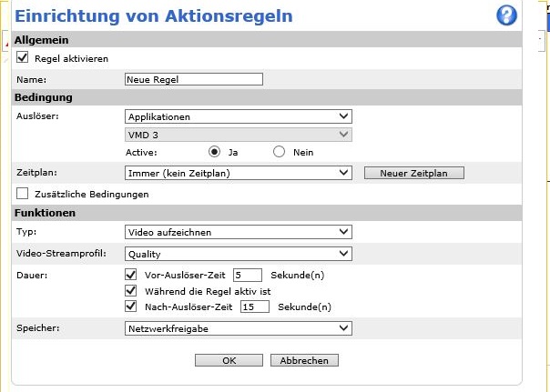Click the Vor-Auslöser-Zeit seconds field
Image resolution: width=550 pixels, height=392 pixels.
coord(247,274)
